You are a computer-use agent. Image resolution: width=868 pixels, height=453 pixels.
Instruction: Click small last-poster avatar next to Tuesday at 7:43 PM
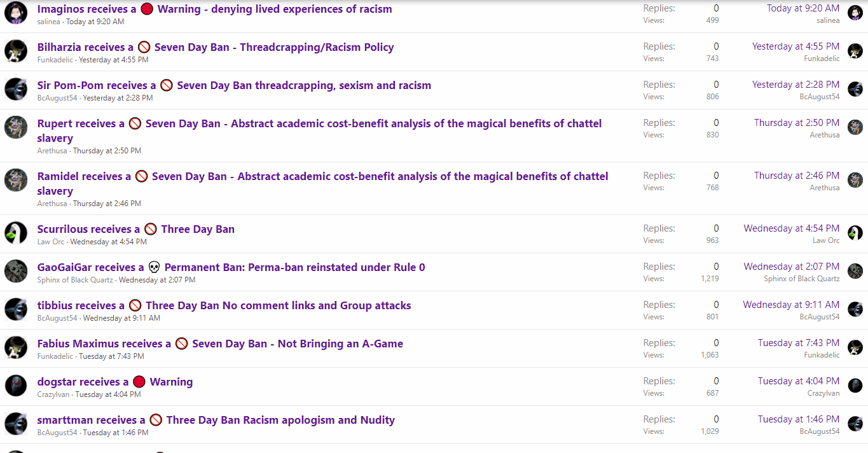point(855,347)
